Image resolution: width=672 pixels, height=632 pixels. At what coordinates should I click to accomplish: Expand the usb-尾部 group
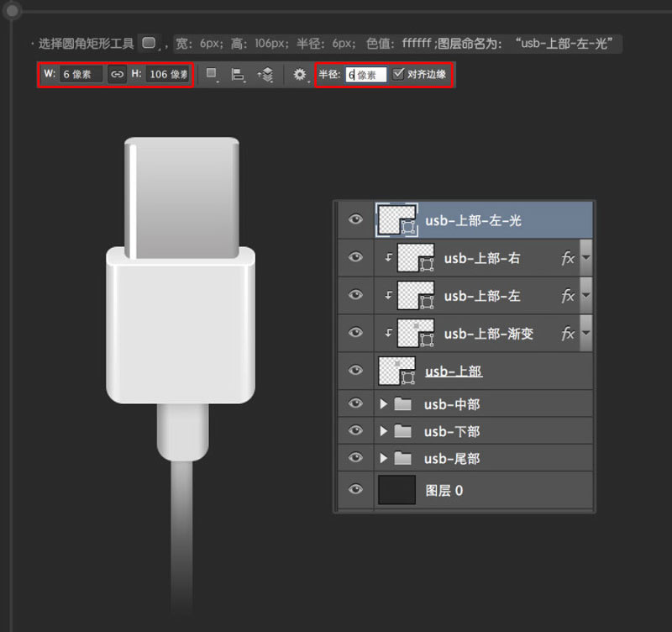pos(385,458)
